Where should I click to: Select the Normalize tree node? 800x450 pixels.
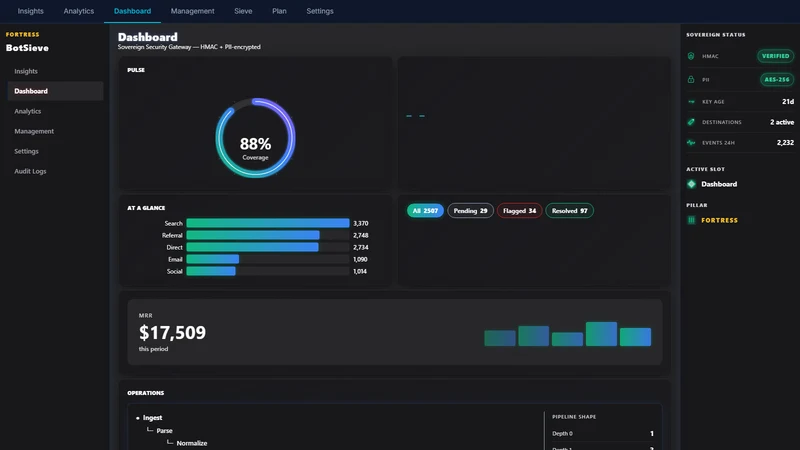click(x=192, y=443)
